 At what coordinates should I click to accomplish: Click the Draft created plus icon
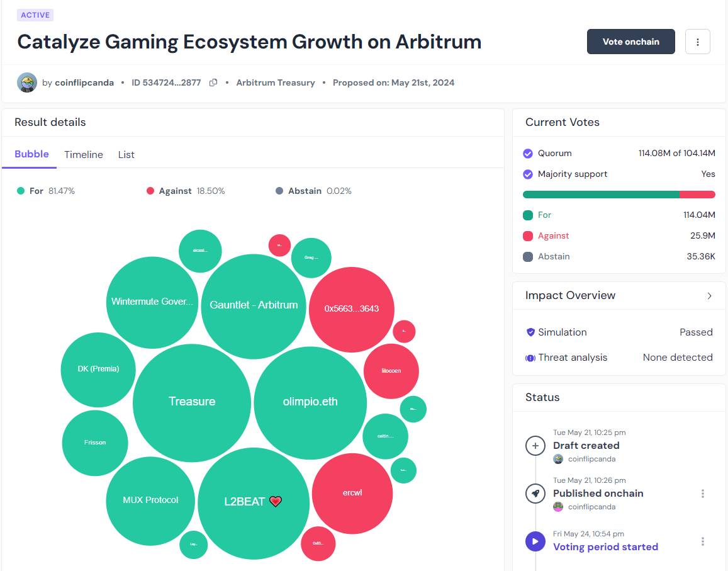click(x=535, y=446)
